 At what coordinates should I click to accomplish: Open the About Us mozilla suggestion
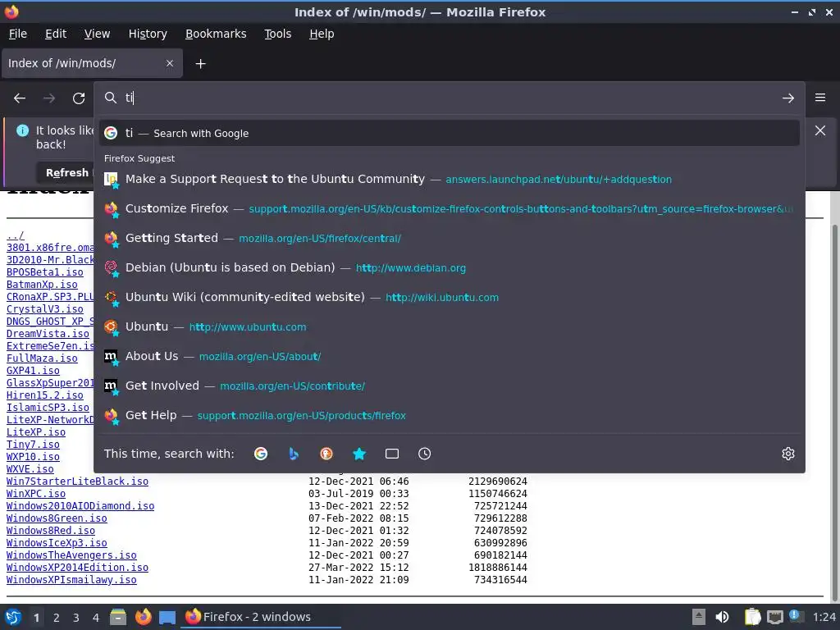(x=449, y=356)
